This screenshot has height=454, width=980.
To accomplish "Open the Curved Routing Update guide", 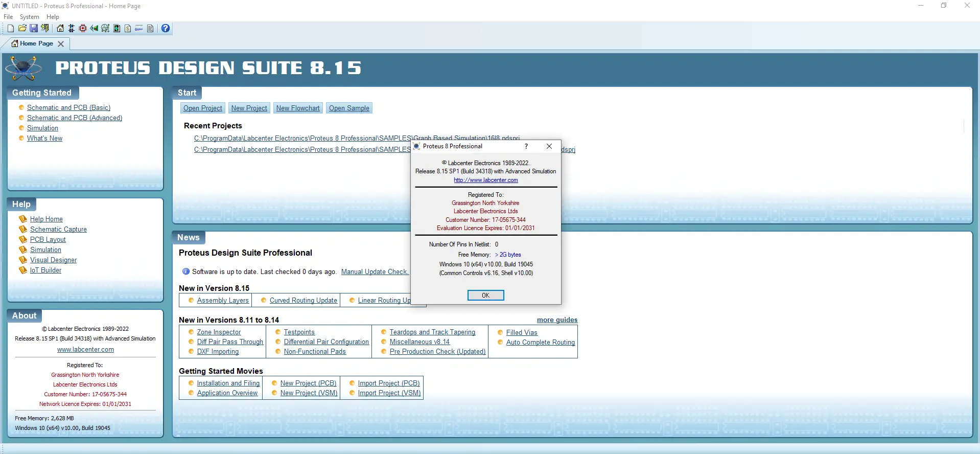I will coord(304,300).
